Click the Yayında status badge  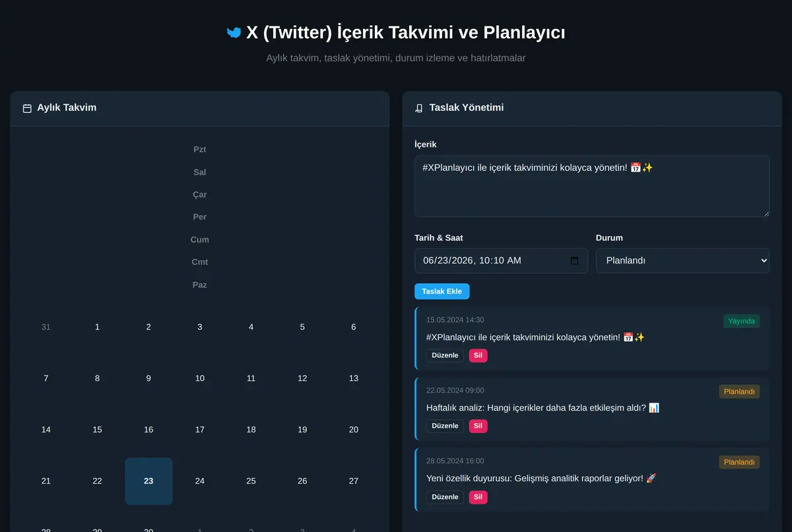741,321
